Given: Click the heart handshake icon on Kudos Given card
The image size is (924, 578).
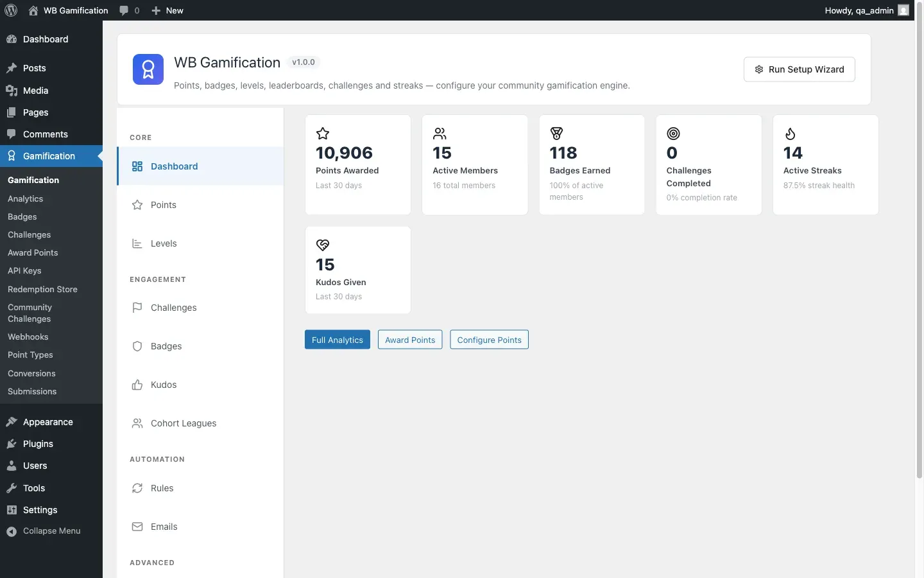Looking at the screenshot, I should pos(323,245).
